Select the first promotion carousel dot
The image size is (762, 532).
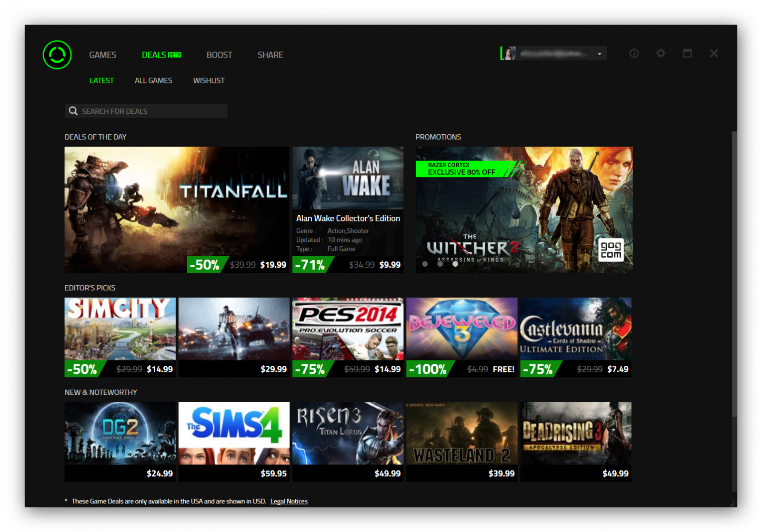(425, 264)
